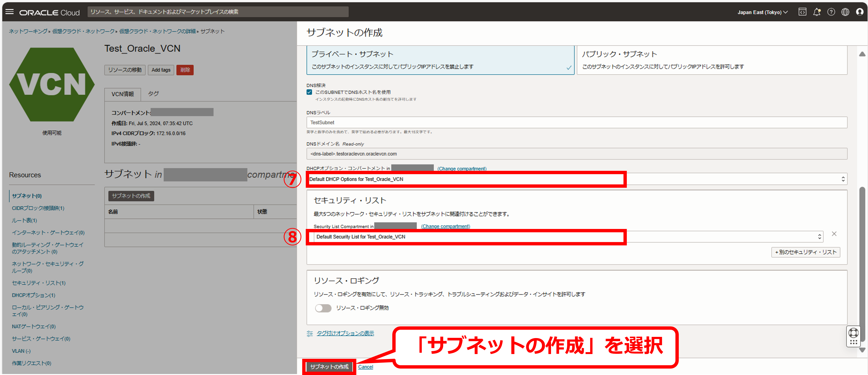Viewport: 868px width, 375px height.
Task: Uncheck the DNS hostname use checkbox
Action: [x=309, y=92]
